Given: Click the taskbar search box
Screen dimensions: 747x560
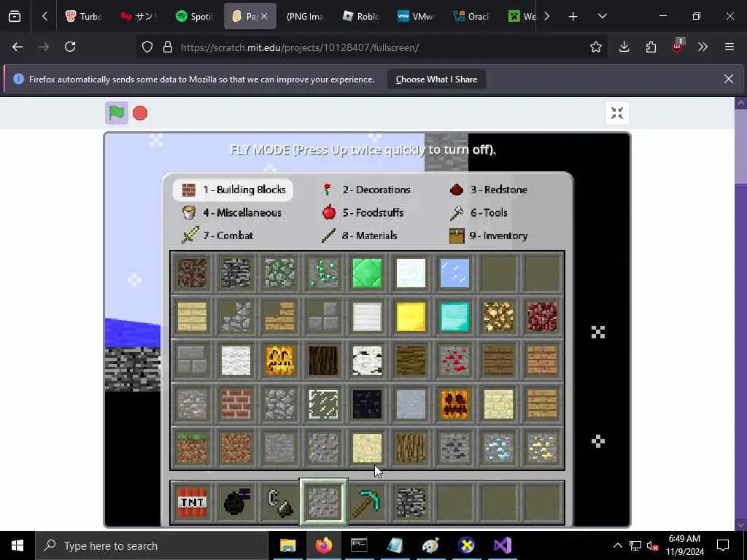Looking at the screenshot, I should pyautogui.click(x=152, y=545).
